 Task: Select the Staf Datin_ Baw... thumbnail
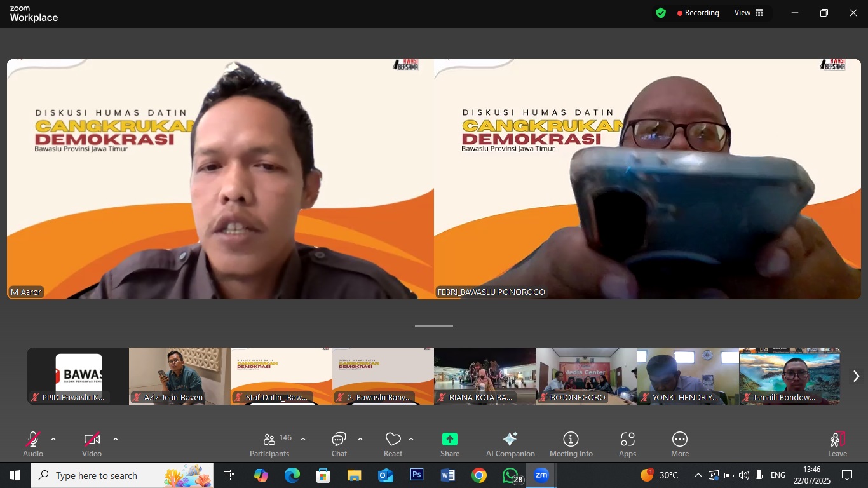coord(281,376)
